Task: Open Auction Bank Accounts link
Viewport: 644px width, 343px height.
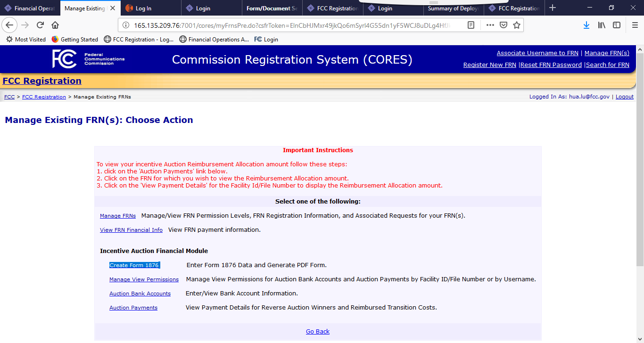Action: point(140,294)
